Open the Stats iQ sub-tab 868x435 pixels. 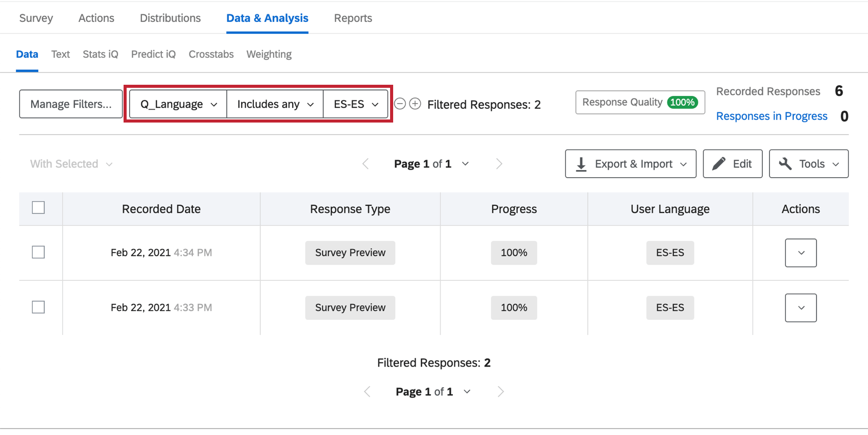pyautogui.click(x=100, y=54)
